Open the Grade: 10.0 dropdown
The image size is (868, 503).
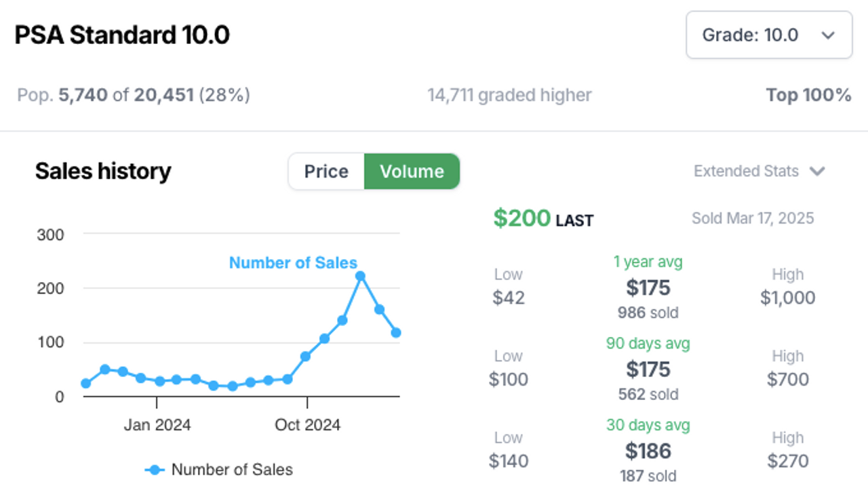769,35
